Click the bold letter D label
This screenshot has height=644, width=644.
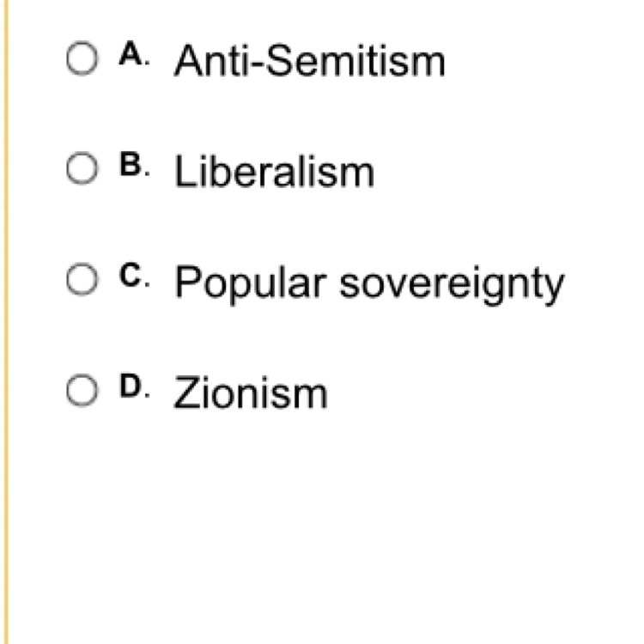pyautogui.click(x=132, y=386)
